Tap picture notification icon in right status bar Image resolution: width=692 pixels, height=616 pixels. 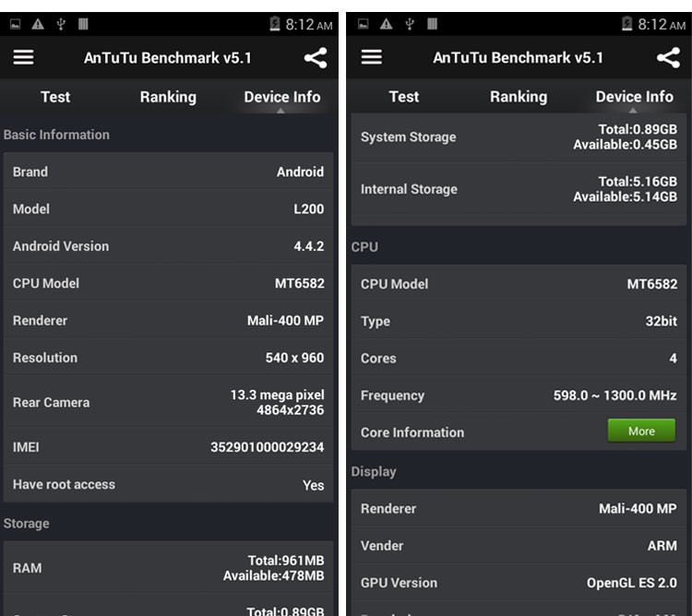click(x=364, y=24)
